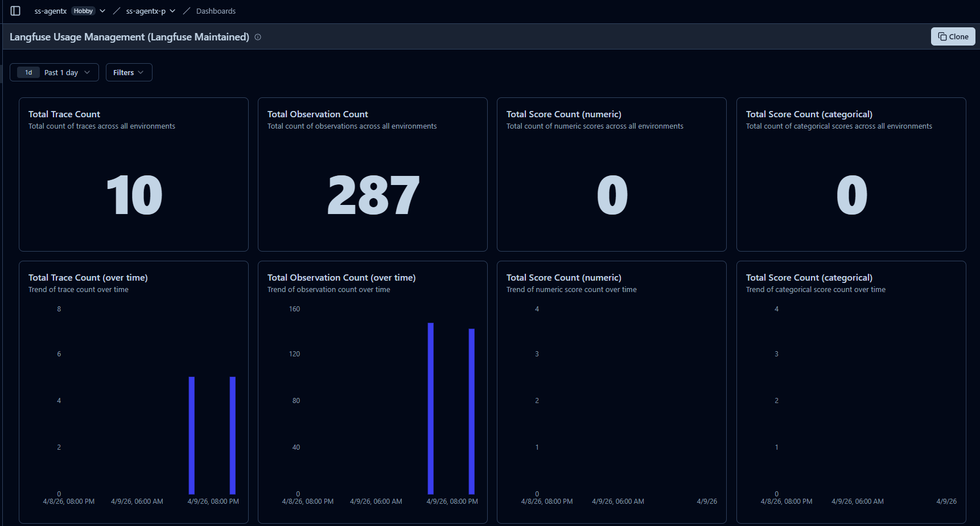980x526 pixels.
Task: Clone this dashboard
Action: click(953, 36)
